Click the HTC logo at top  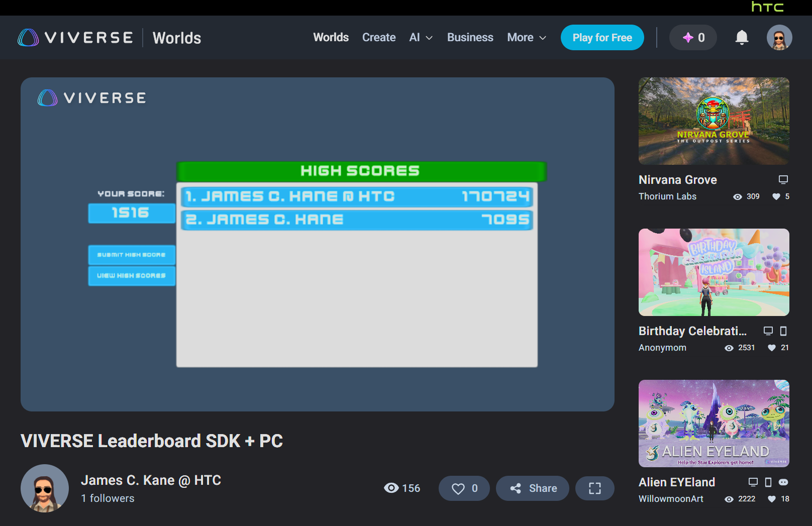pos(767,7)
